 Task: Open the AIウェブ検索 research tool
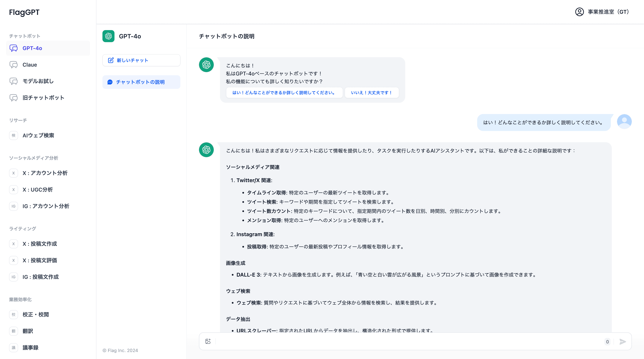click(x=38, y=136)
